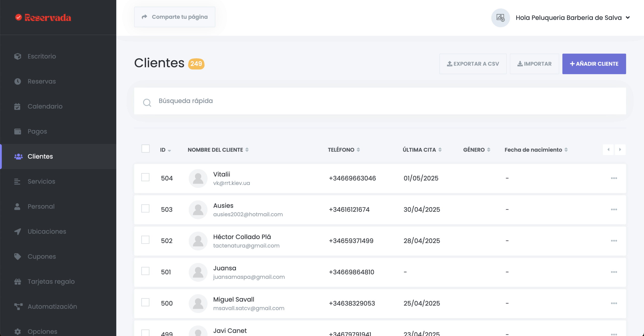Viewport: 644px width, 336px height.
Task: Go to Servicios menu item
Action: coord(41,181)
